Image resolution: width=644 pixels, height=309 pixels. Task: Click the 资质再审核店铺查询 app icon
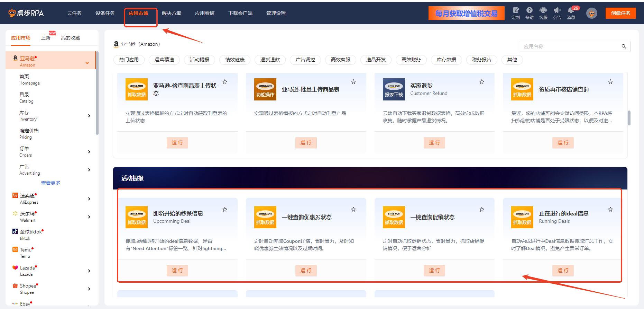click(522, 89)
